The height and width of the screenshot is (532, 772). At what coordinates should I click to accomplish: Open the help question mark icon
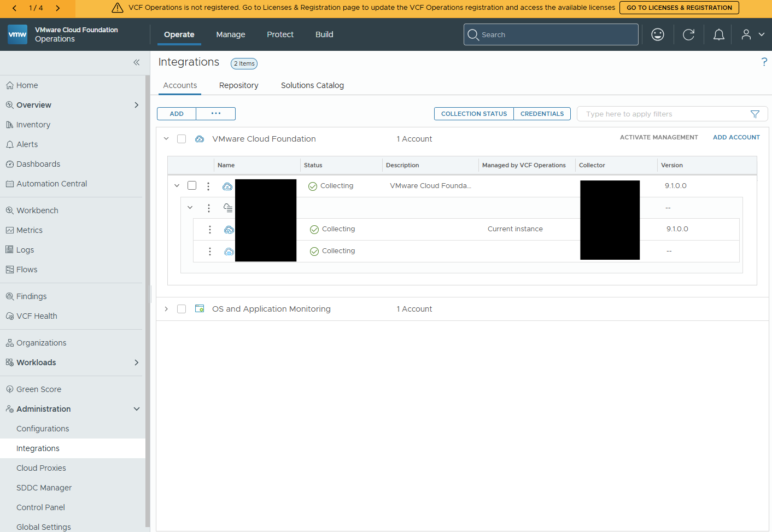click(x=764, y=62)
